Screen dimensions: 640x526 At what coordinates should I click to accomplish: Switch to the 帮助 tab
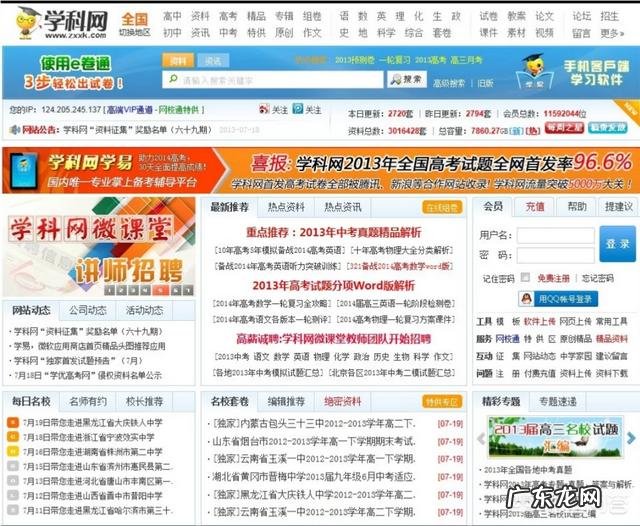pos(577,206)
